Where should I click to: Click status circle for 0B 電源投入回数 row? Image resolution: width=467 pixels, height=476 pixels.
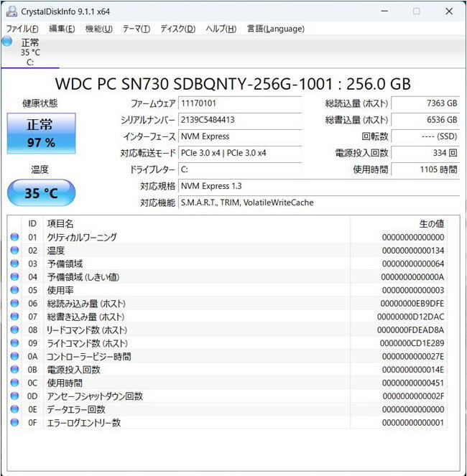[x=14, y=370]
